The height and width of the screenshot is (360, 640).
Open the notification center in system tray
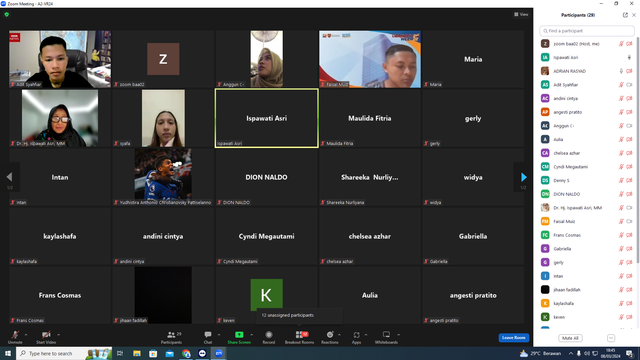tap(630, 353)
